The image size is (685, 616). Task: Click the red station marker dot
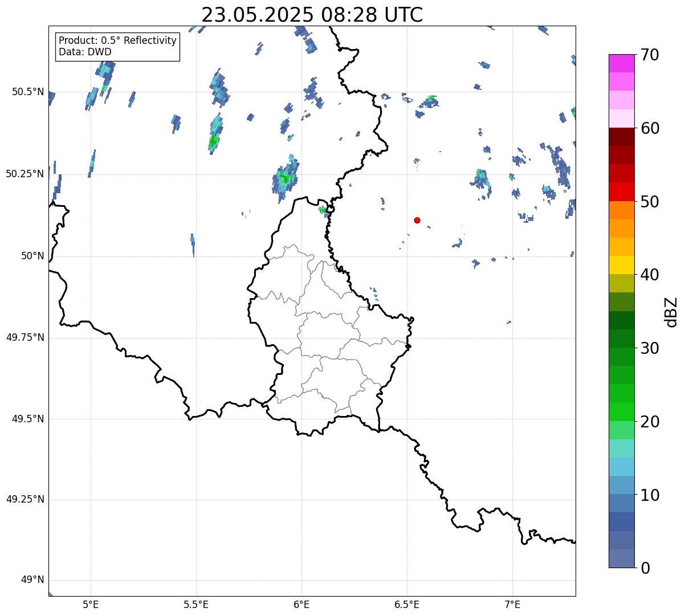(417, 220)
